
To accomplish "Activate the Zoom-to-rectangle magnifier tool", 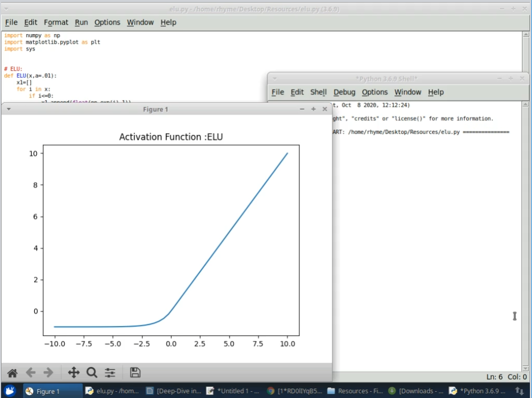I will (92, 372).
